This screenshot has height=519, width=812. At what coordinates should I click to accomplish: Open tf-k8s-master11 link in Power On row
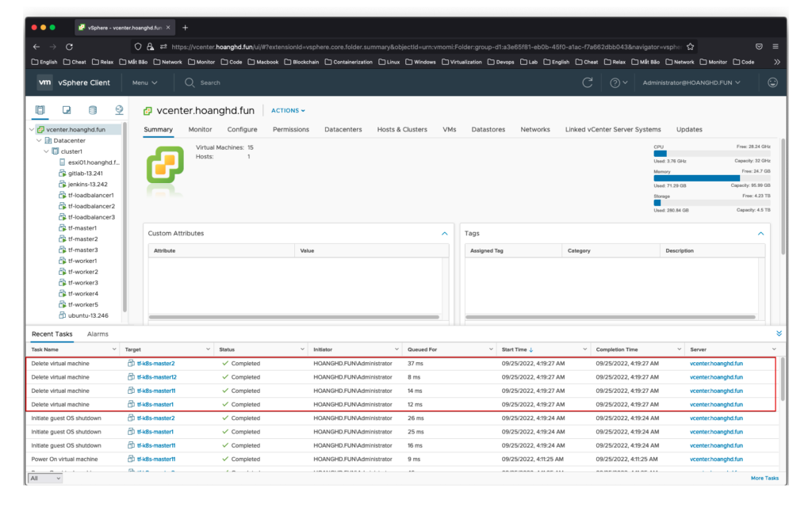(x=156, y=460)
